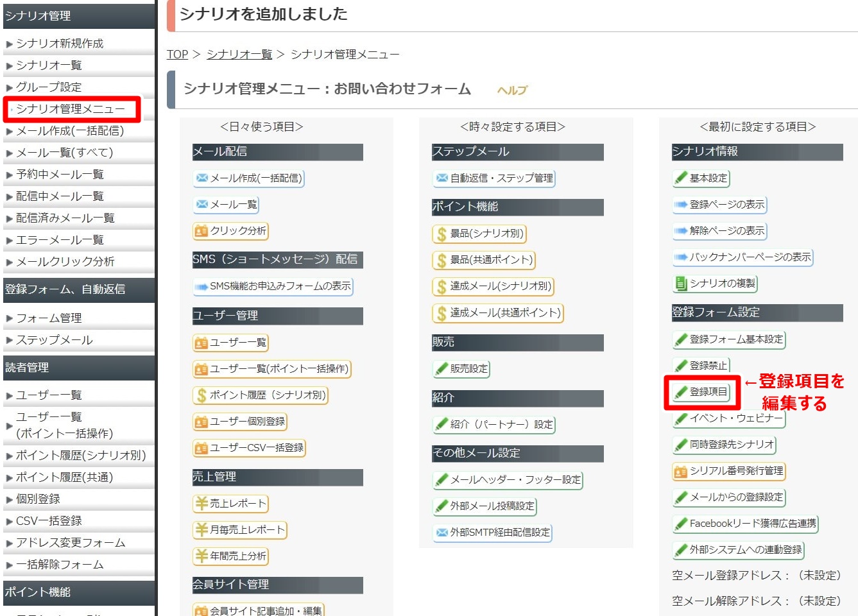Click the yen icon on 月毎売上レポート button
The height and width of the screenshot is (616, 858).
coord(202,530)
